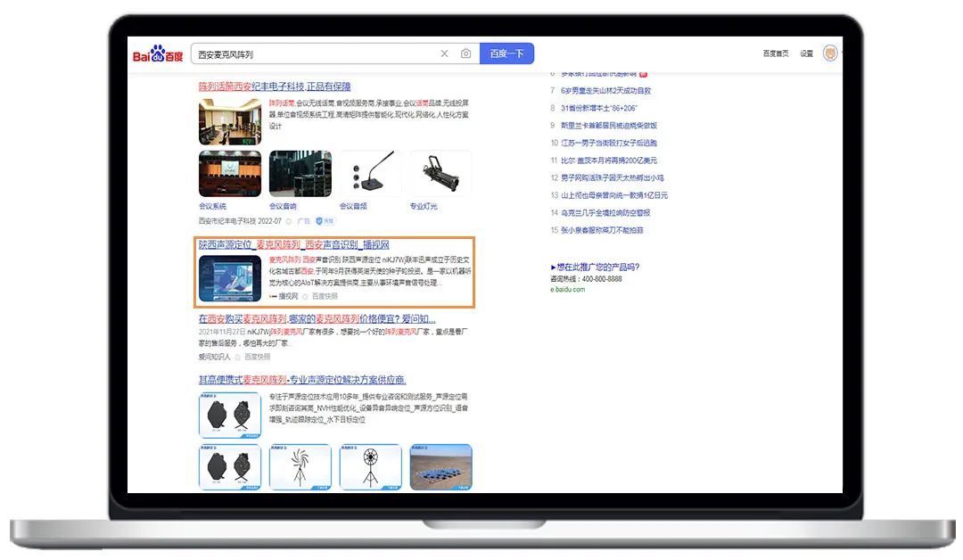Click the Baidu paw logo
The width and height of the screenshot is (963, 560).
tap(158, 54)
